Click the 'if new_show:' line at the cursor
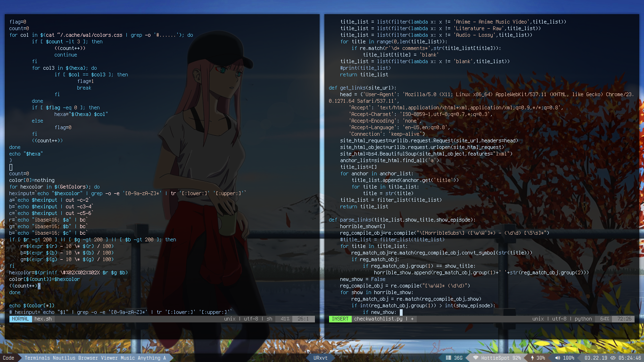The width and height of the screenshot is (644, 362). coord(380,312)
